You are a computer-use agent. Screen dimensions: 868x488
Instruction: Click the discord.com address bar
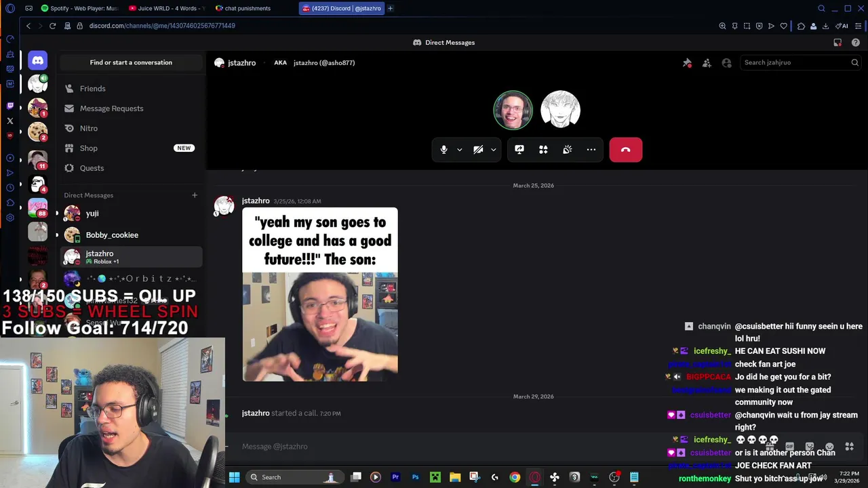coord(162,26)
